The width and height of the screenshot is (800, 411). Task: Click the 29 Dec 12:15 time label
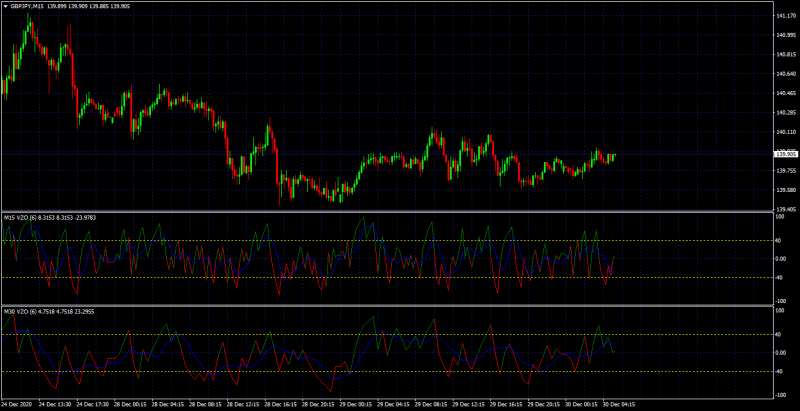tap(470, 404)
